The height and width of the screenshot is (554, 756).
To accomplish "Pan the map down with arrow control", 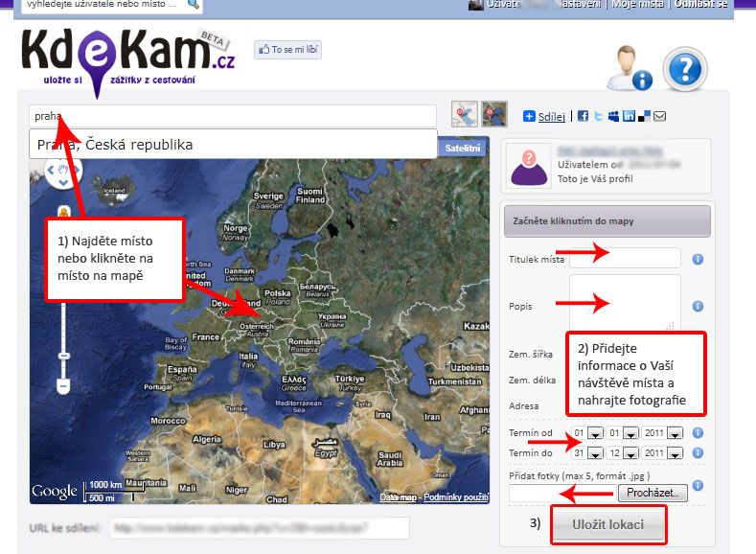I will tap(63, 182).
